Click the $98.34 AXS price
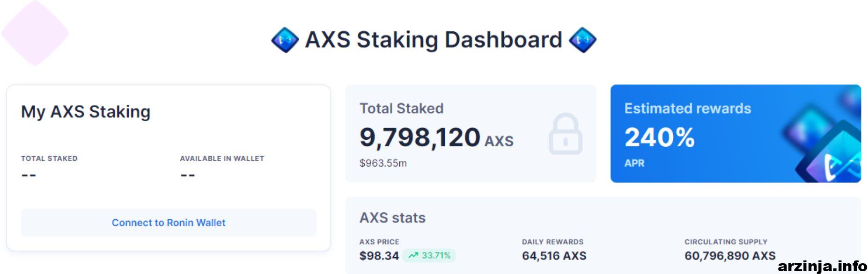The image size is (868, 274). 379,256
